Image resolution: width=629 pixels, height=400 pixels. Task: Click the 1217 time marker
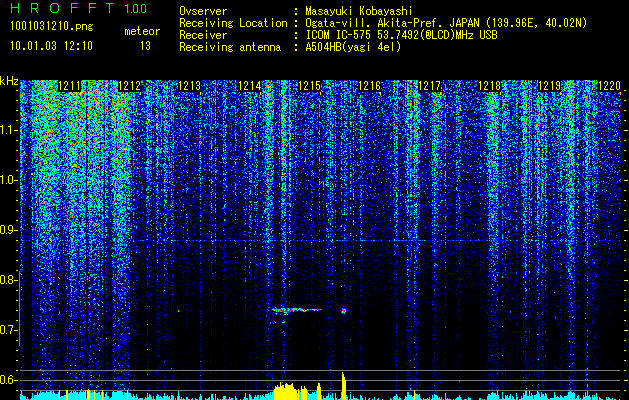coord(430,86)
